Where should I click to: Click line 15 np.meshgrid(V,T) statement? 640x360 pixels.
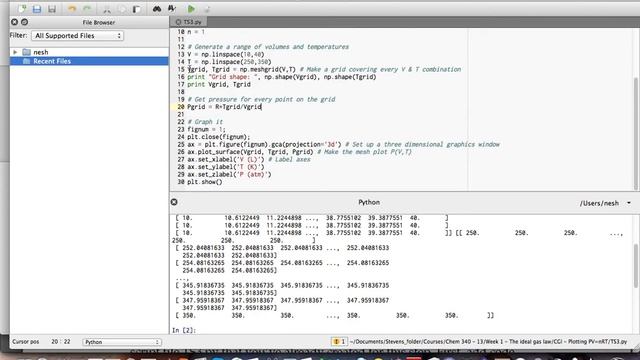[x=242, y=69]
